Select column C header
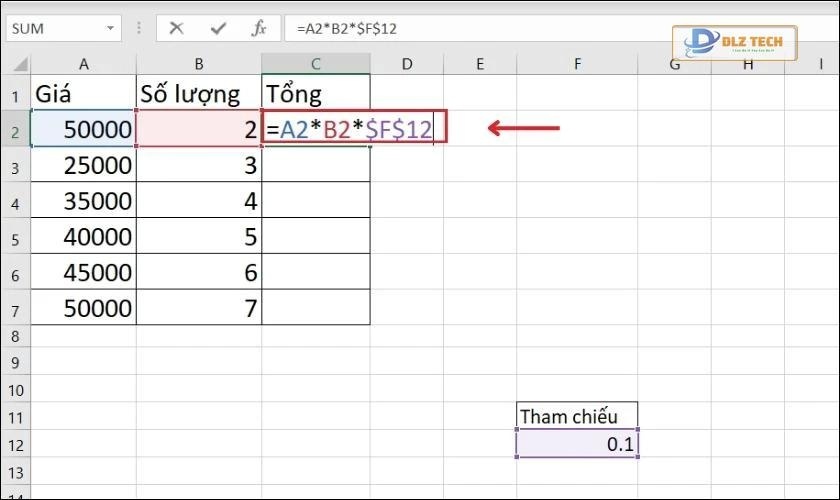Viewport: 840px width, 500px height. point(315,65)
